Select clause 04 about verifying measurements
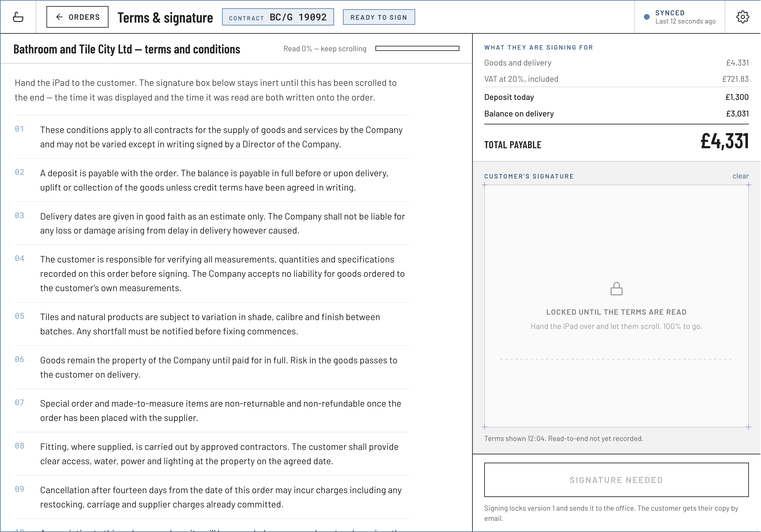 point(212,274)
